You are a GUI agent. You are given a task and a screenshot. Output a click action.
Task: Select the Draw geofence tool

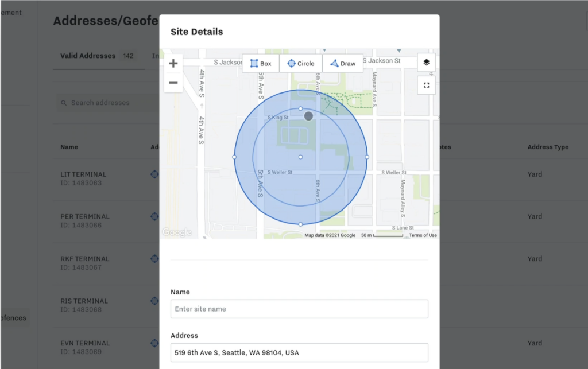343,64
